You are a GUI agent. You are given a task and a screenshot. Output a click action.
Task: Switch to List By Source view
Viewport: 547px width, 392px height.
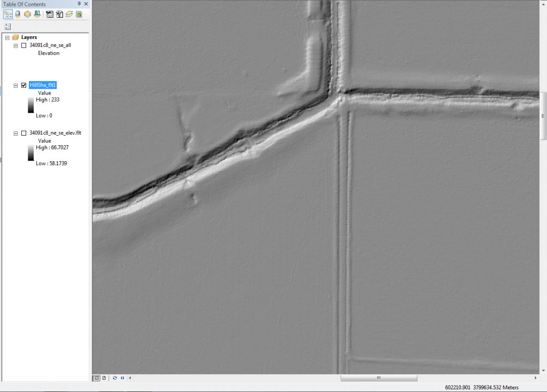(x=17, y=14)
